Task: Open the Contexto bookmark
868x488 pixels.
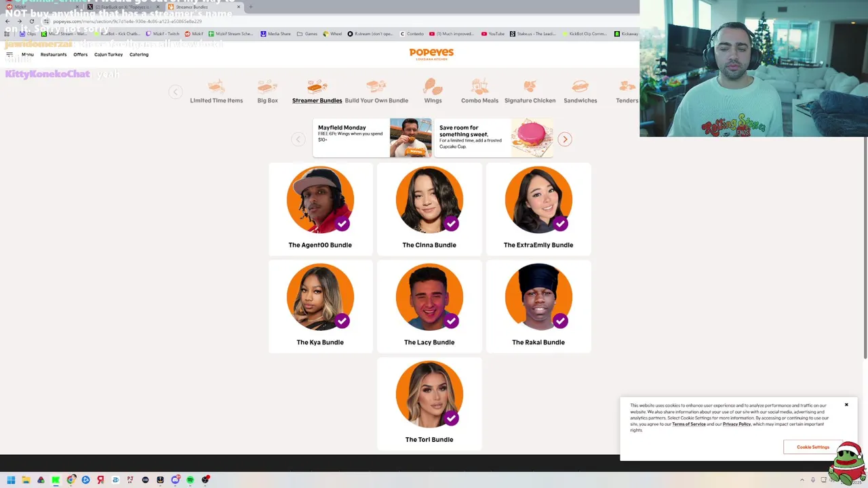Action: [x=412, y=34]
